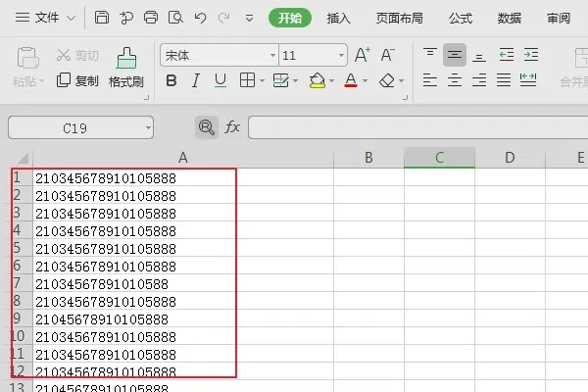Click the undo arrow

tap(200, 18)
